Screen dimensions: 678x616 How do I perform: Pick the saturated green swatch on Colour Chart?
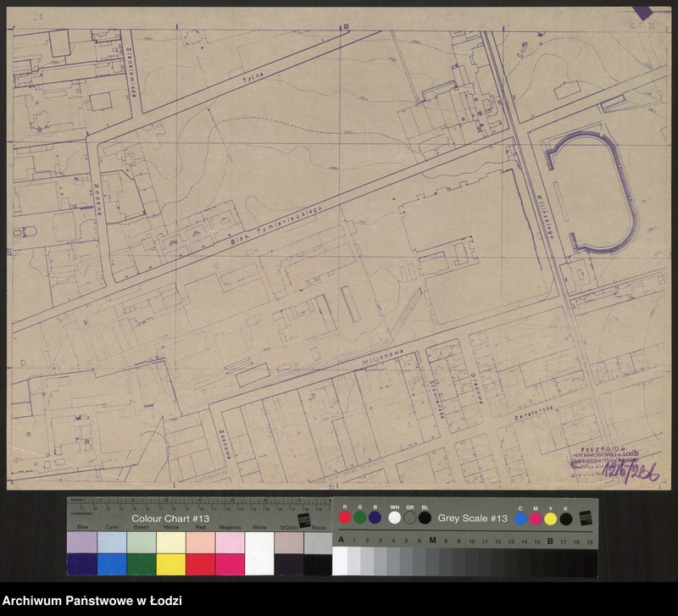pyautogui.click(x=142, y=564)
